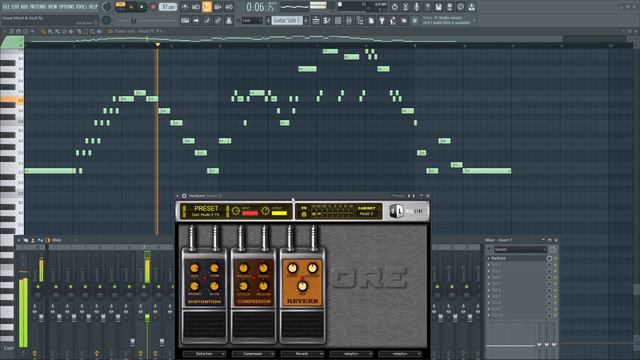640x360 pixels.
Task: Open the Mixer view icon
Action: click(349, 20)
